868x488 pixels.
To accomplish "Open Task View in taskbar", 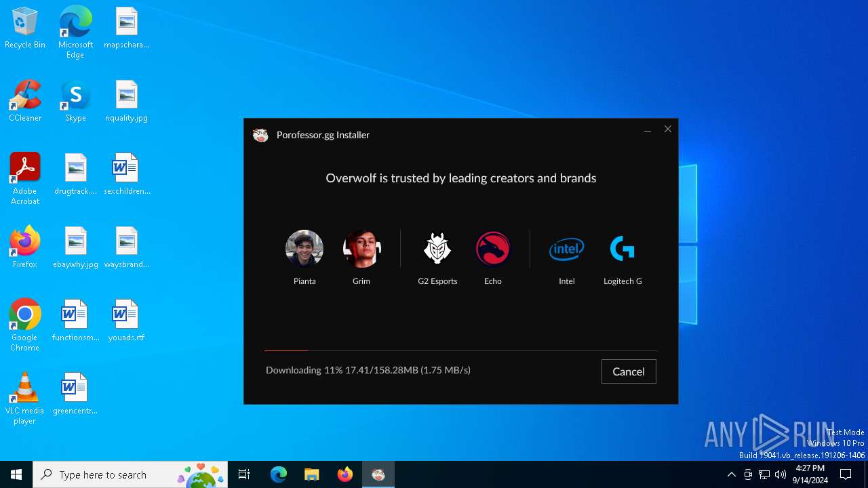I will click(x=244, y=474).
